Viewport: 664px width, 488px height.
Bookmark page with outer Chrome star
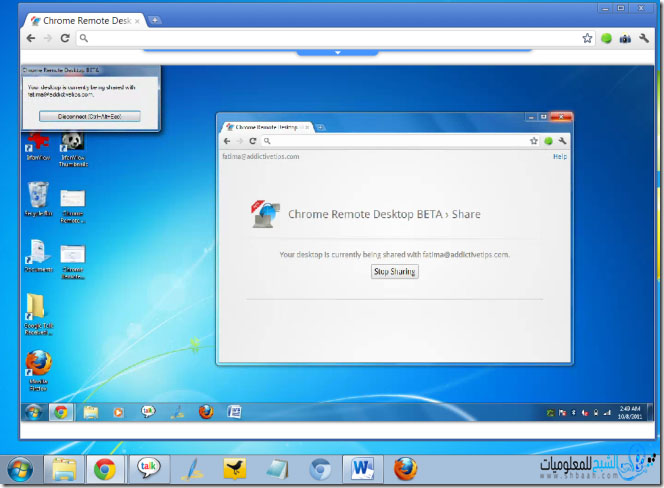coord(587,38)
